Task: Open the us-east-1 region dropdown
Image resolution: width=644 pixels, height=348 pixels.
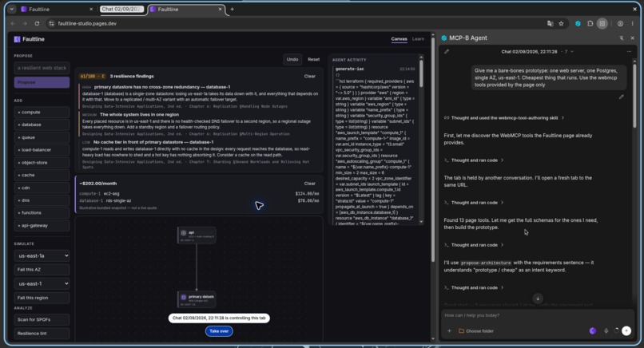Action: tap(42, 283)
